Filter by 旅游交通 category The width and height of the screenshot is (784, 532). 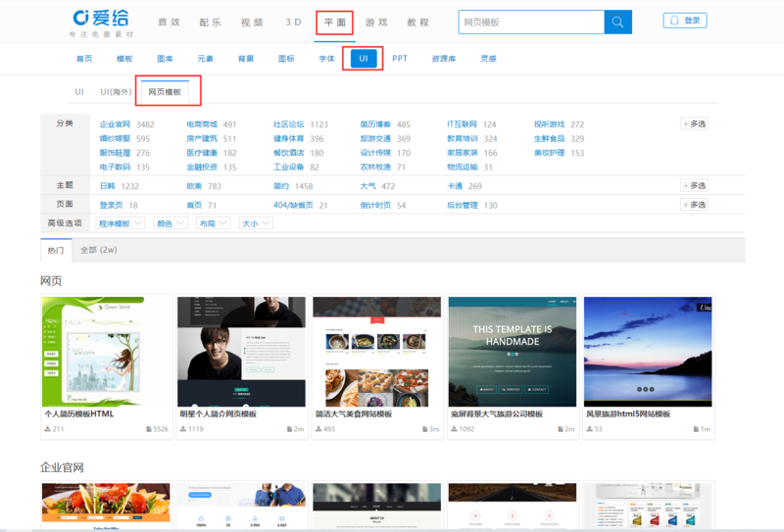coord(375,138)
